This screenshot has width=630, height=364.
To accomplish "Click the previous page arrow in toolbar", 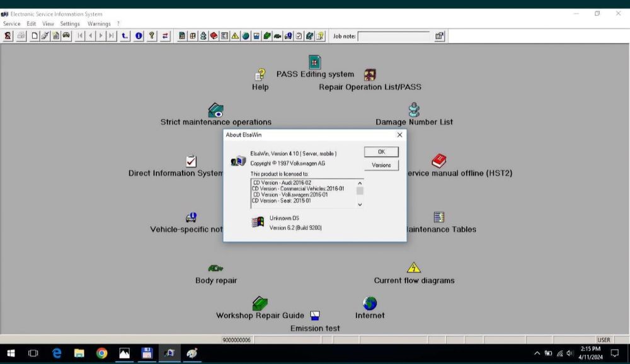I will click(91, 36).
